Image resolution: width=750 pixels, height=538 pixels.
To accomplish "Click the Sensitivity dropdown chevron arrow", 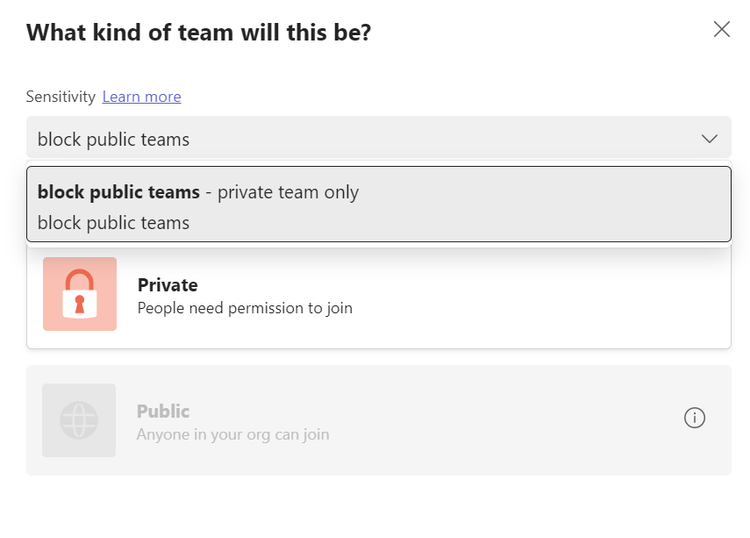I will (x=709, y=139).
